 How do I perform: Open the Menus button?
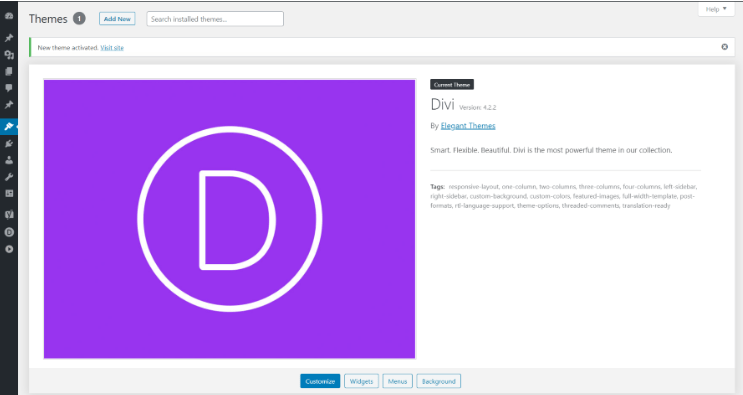pyautogui.click(x=398, y=381)
